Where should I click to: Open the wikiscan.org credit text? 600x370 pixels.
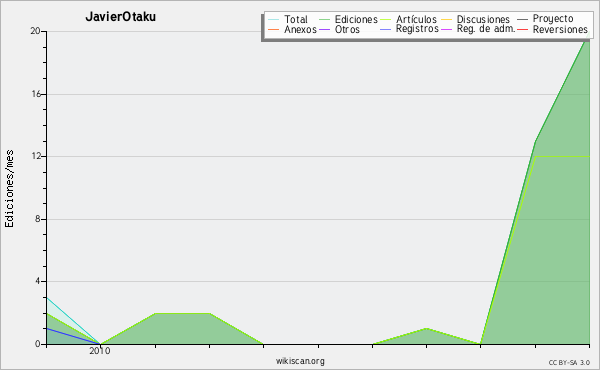click(x=300, y=361)
